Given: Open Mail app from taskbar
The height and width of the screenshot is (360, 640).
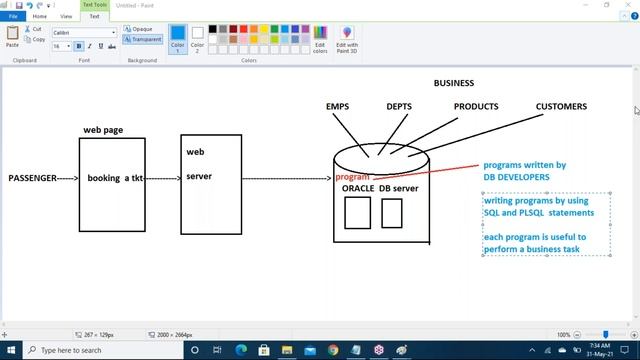Looking at the screenshot, I should (x=310, y=350).
